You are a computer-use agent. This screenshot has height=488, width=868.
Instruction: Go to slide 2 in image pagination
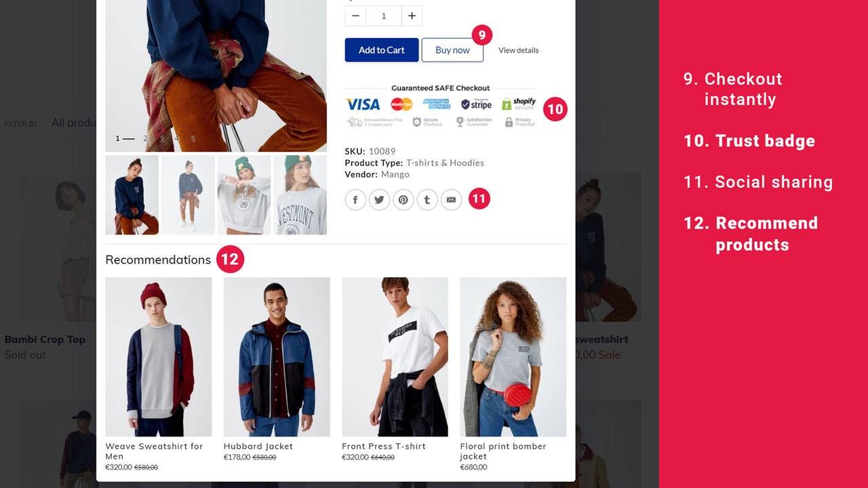145,138
